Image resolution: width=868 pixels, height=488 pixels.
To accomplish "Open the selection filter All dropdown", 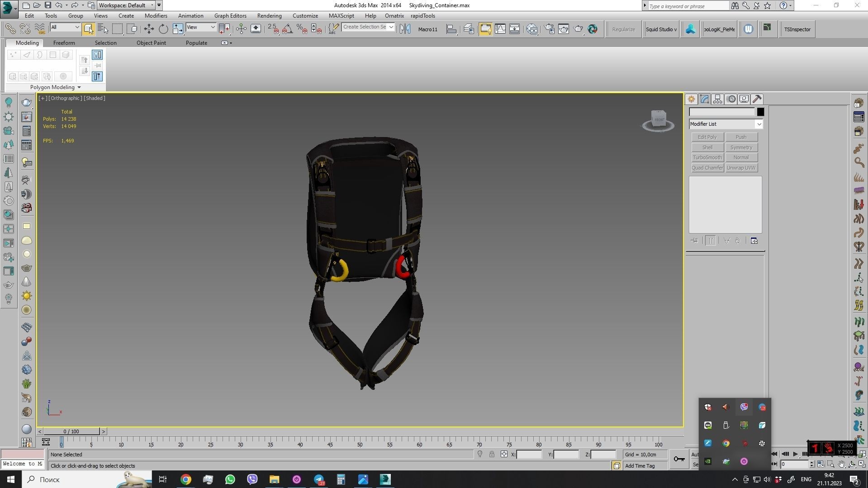I will pos(65,27).
